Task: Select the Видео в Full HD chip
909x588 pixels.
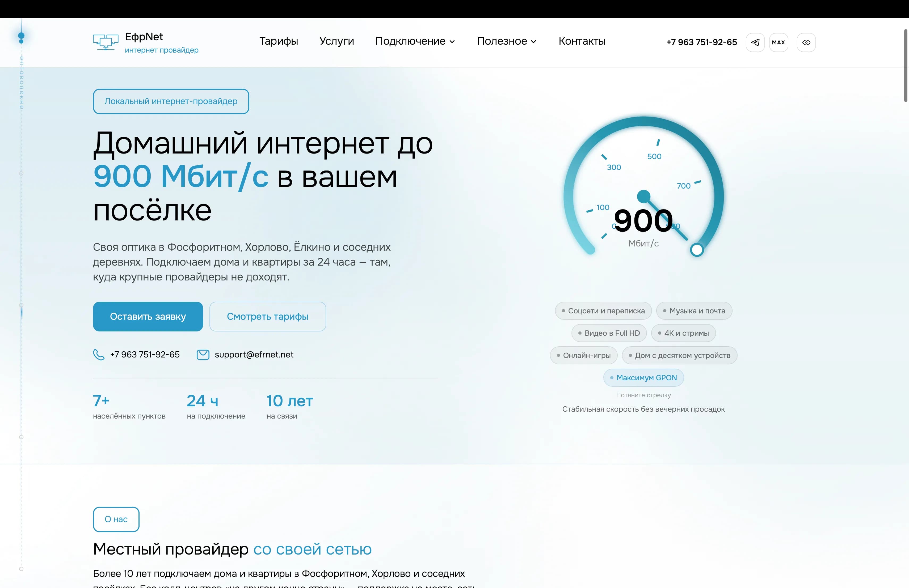Action: [x=609, y=333]
